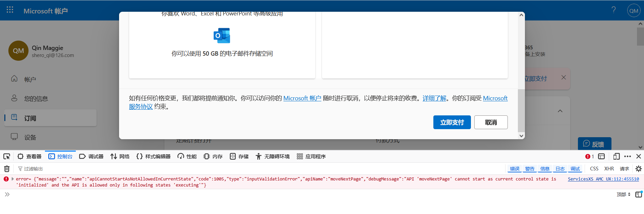This screenshot has height=214, width=644.
Task: Open the 反馈 feedback button
Action: (x=594, y=144)
